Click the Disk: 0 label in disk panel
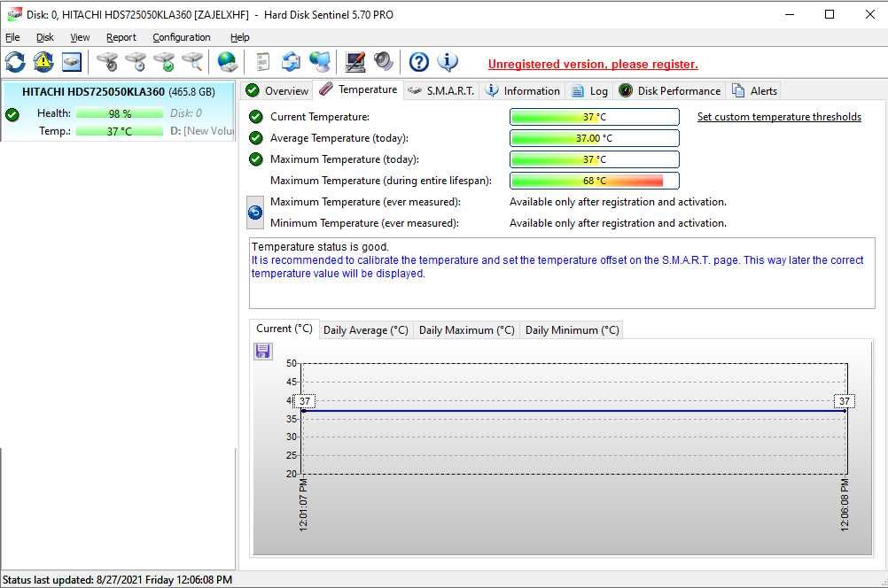 [186, 113]
